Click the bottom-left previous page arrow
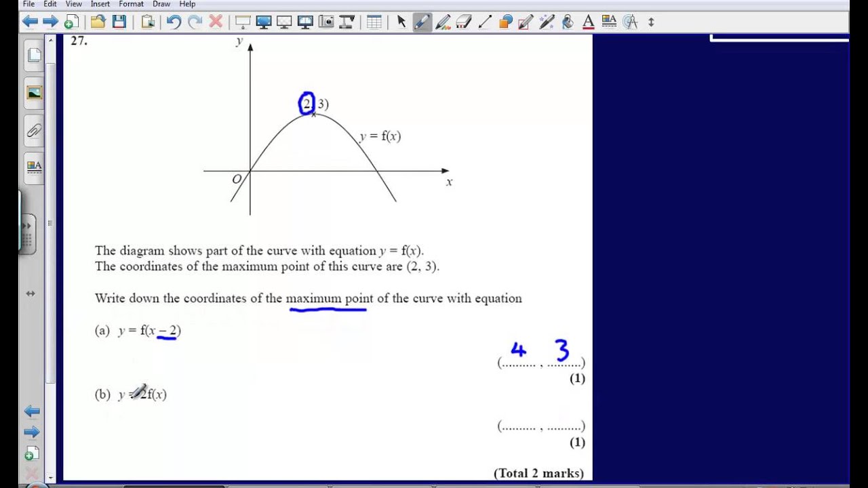The height and width of the screenshot is (488, 868). point(31,411)
